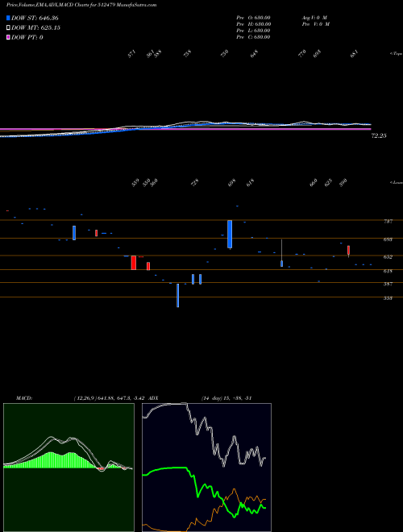Image resolution: width=403 pixels, height=532 pixels.
Task: Click the 737 price level label
Action: pos(388,221)
